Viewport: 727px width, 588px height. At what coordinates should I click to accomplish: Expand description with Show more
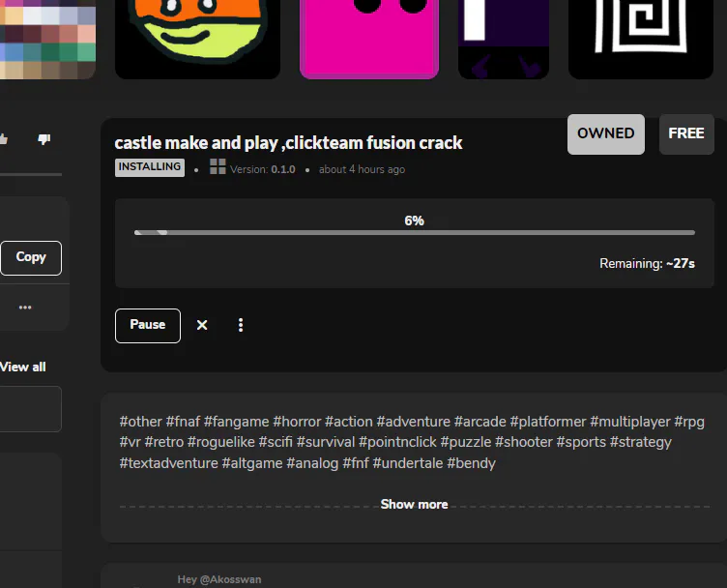pos(414,504)
